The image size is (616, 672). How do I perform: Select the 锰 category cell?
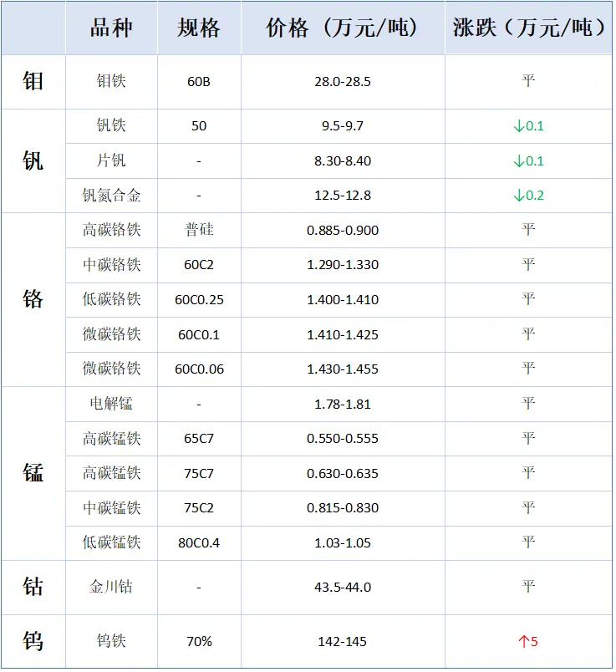pos(33,473)
